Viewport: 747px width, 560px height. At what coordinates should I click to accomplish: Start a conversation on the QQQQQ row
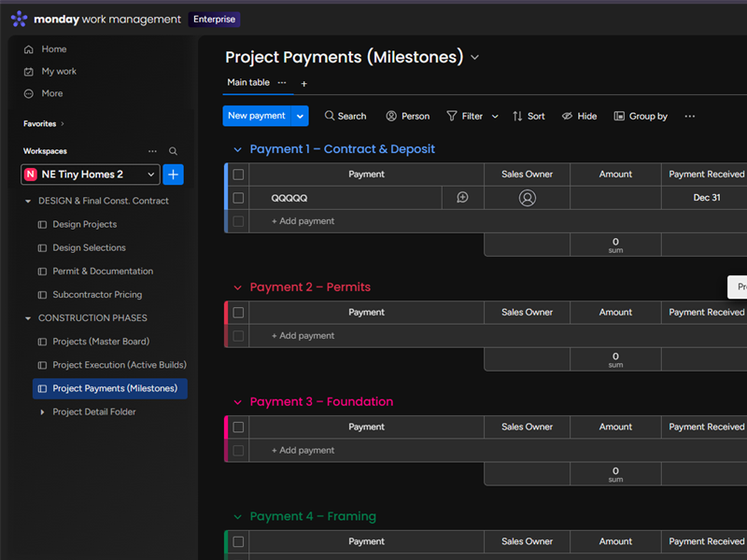click(x=462, y=198)
